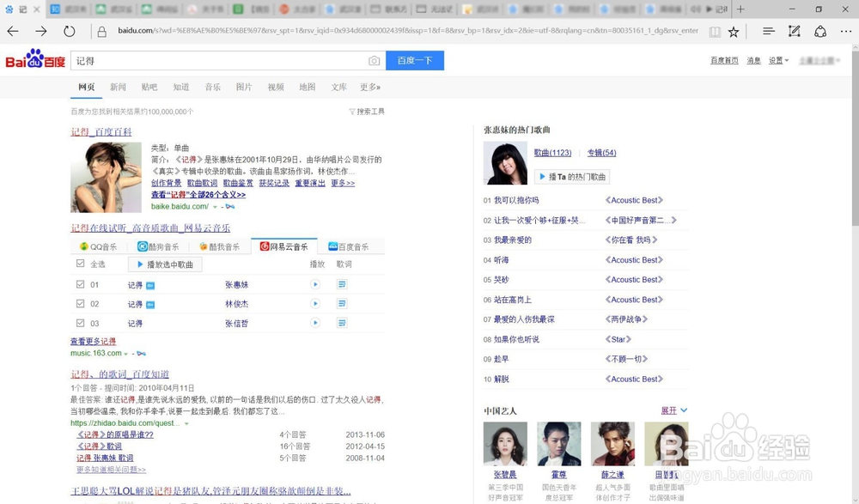The width and height of the screenshot is (859, 504).
Task: Select 酷我音乐 source tab
Action: coord(219,246)
